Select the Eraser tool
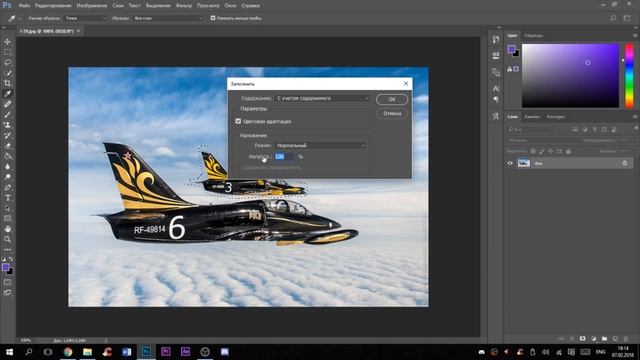 [x=7, y=146]
